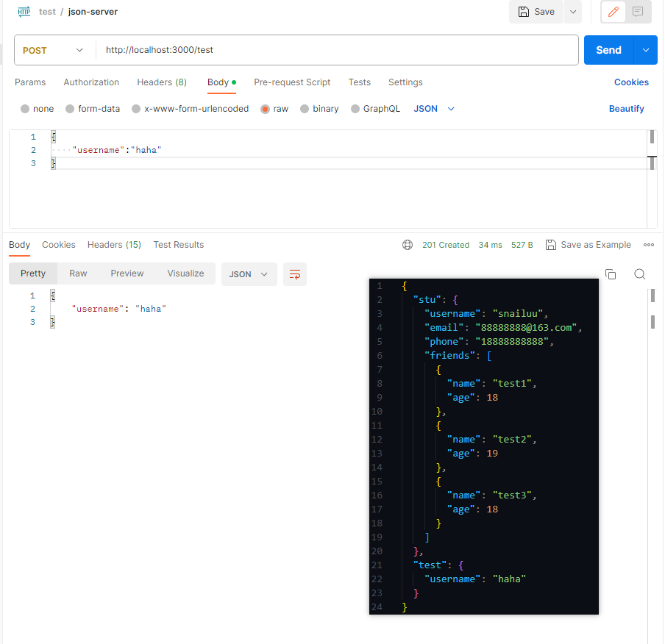Open the POST method dropdown
Screen dimensions: 665x644
[53, 51]
